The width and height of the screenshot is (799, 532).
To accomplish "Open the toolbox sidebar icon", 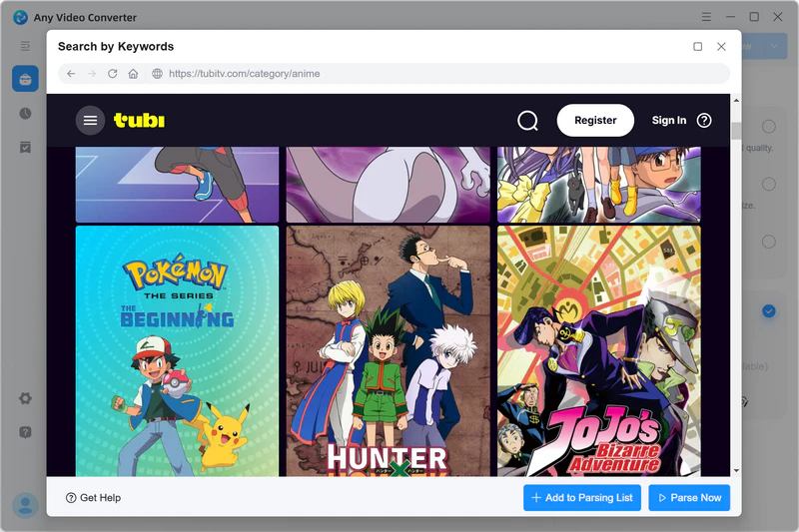I will [25, 79].
